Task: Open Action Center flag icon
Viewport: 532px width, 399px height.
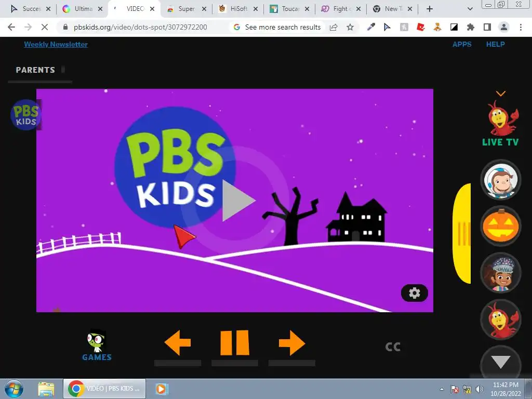Action: click(454, 389)
